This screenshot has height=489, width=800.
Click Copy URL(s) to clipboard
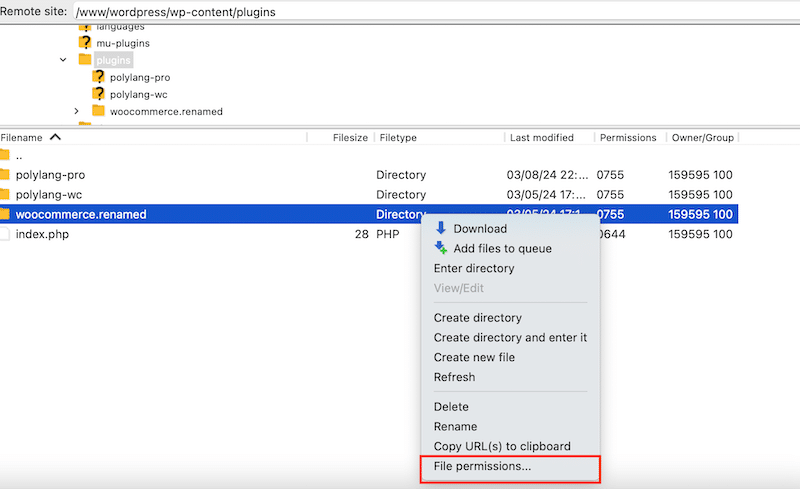[x=502, y=446]
